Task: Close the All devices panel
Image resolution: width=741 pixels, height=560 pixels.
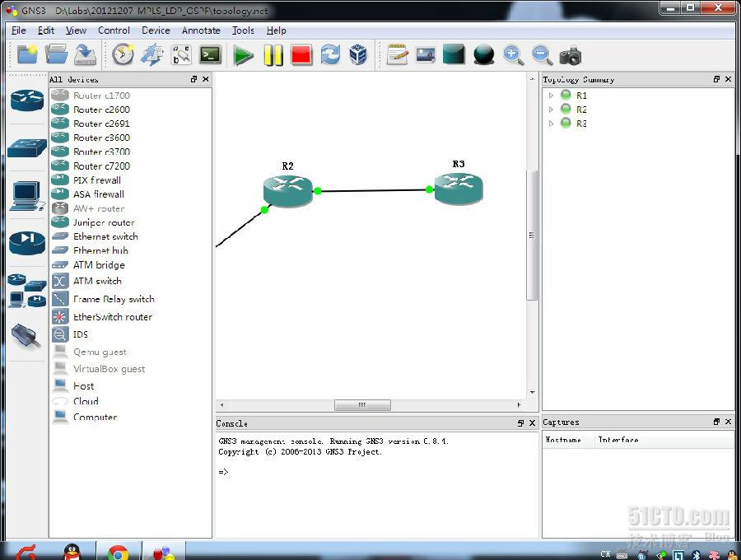Action: click(206, 79)
